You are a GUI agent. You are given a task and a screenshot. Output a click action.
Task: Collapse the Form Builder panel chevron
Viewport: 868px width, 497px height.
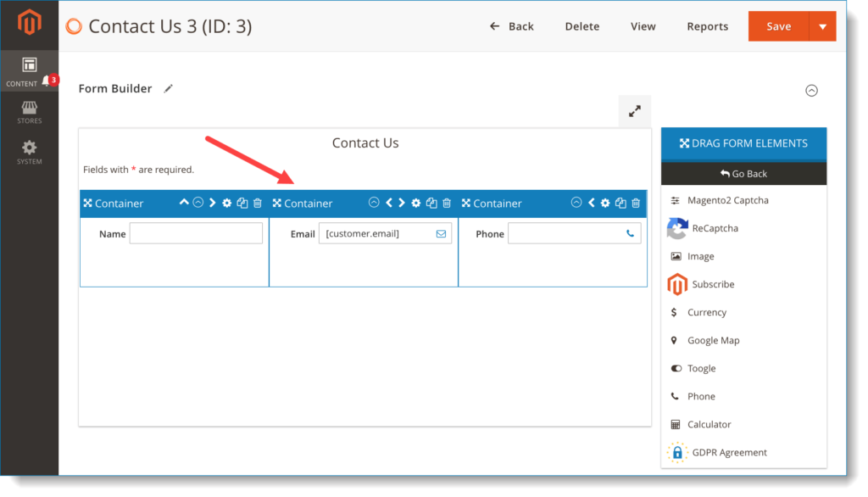[x=811, y=90]
